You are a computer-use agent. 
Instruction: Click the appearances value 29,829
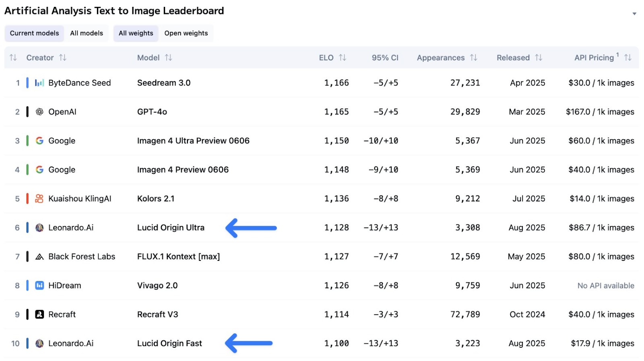point(465,112)
